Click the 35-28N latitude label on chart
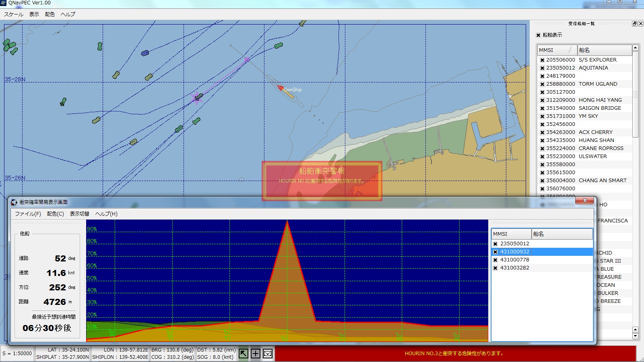 pyautogui.click(x=15, y=79)
